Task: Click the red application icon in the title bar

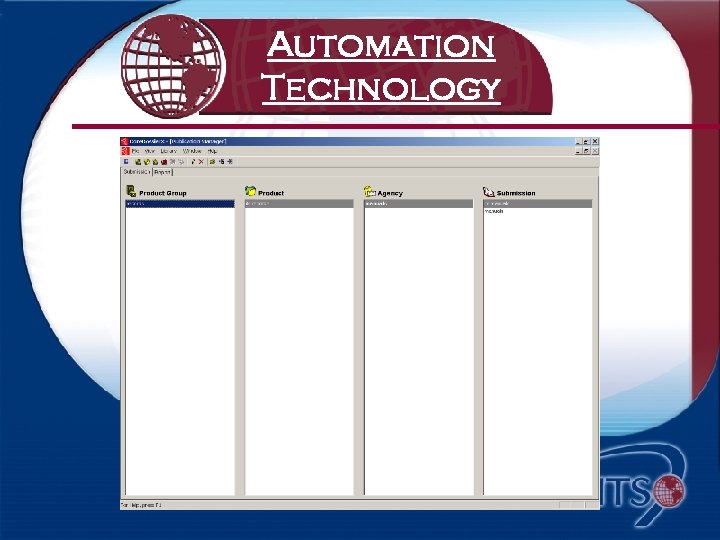Action: tap(124, 141)
